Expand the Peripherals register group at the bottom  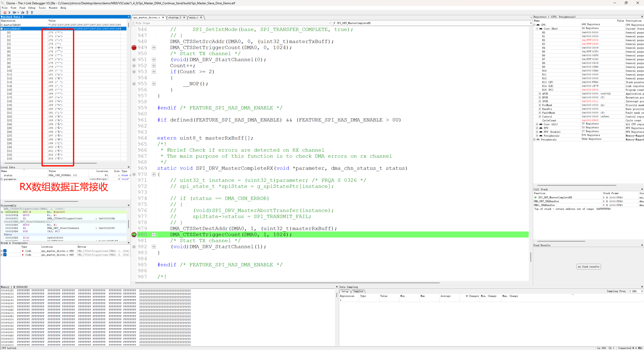(x=535, y=140)
